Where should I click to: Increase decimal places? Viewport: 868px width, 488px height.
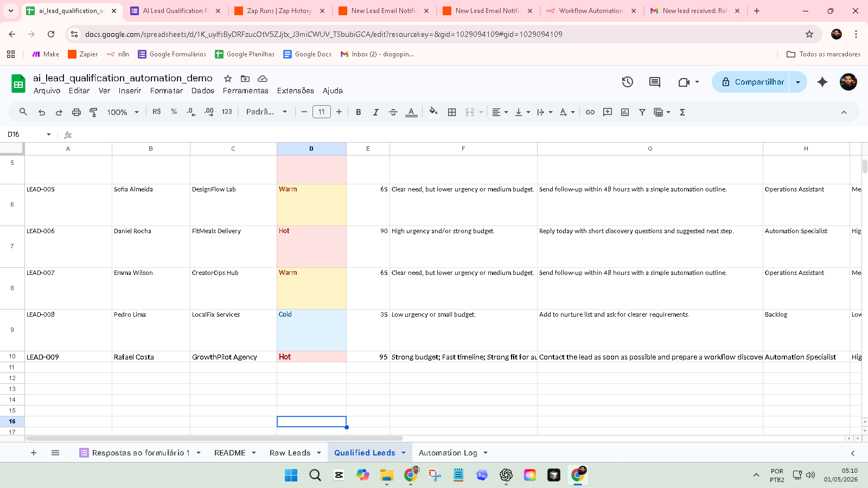point(209,112)
